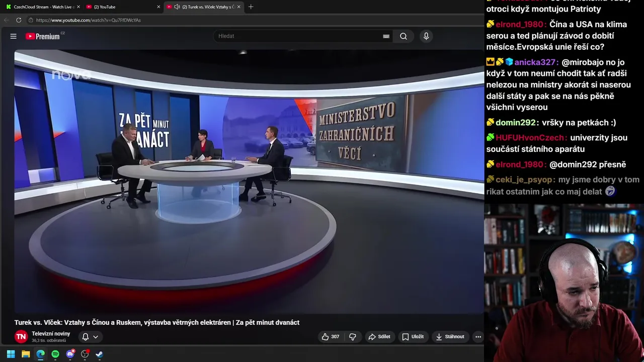
Task: Open Spotify from taskbar
Action: (x=55, y=354)
